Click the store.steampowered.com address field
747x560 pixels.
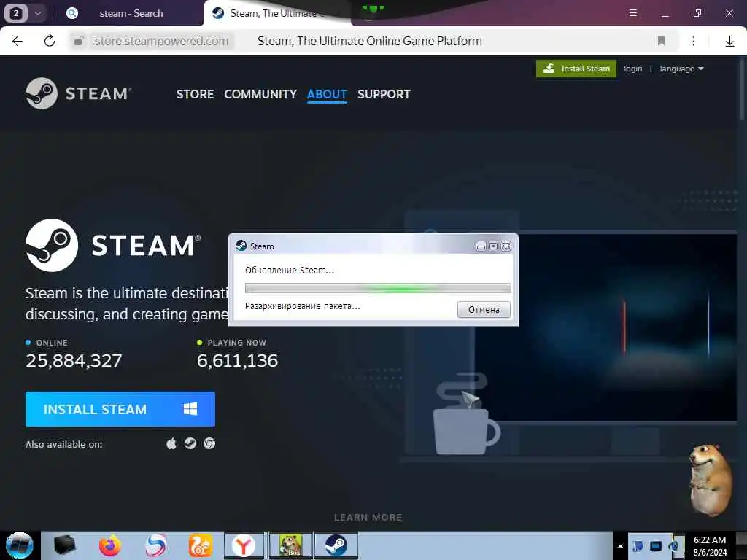coord(161,42)
